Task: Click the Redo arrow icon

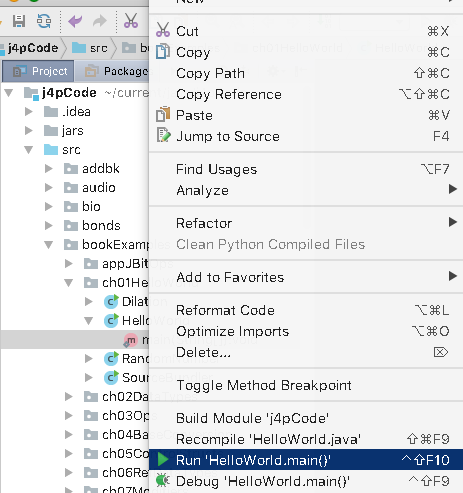Action: tap(100, 21)
